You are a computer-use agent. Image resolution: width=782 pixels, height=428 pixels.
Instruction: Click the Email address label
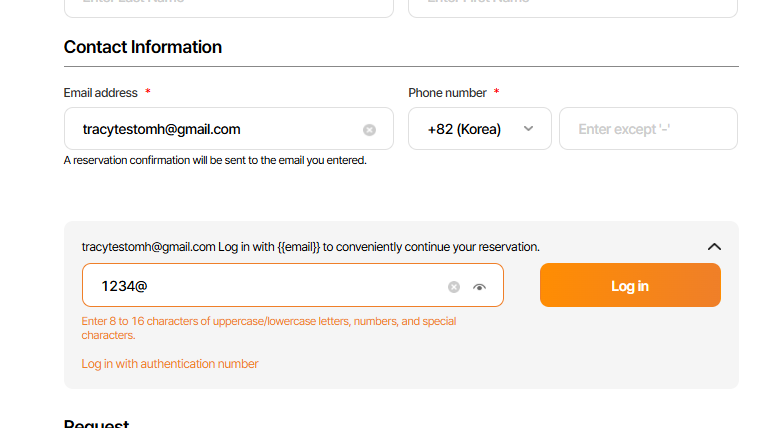[x=101, y=93]
